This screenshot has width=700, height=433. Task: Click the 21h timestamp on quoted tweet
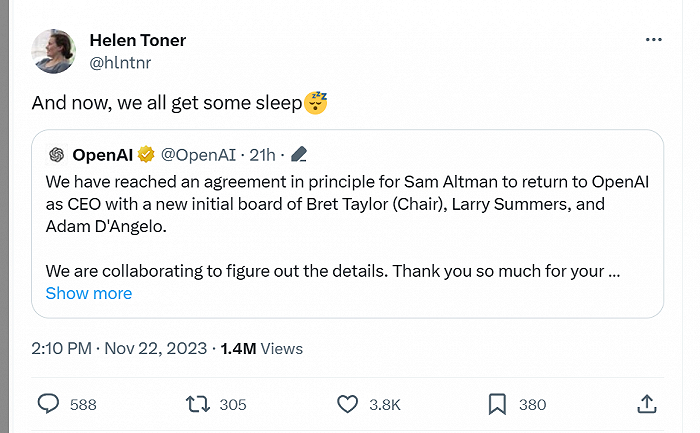(x=262, y=155)
